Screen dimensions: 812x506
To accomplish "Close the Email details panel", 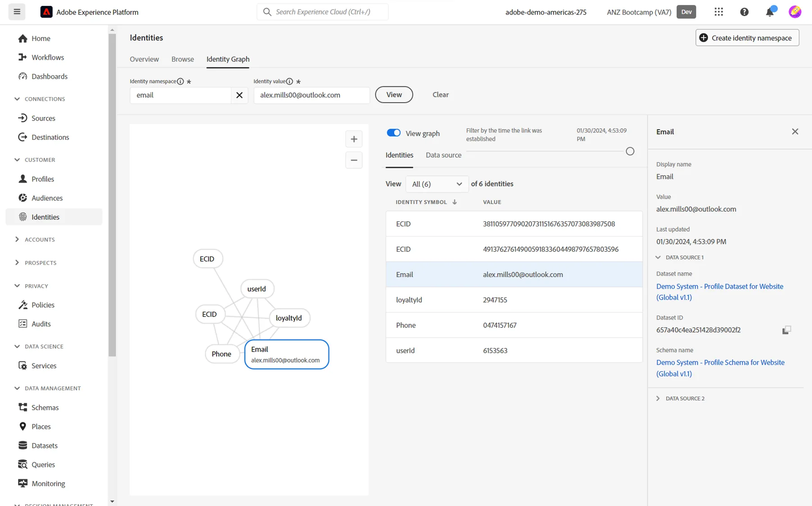I will tap(795, 131).
